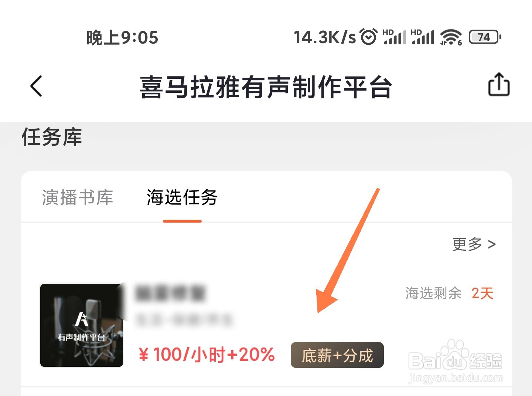Tap the back arrow icon
This screenshot has width=532, height=396.
(36, 86)
